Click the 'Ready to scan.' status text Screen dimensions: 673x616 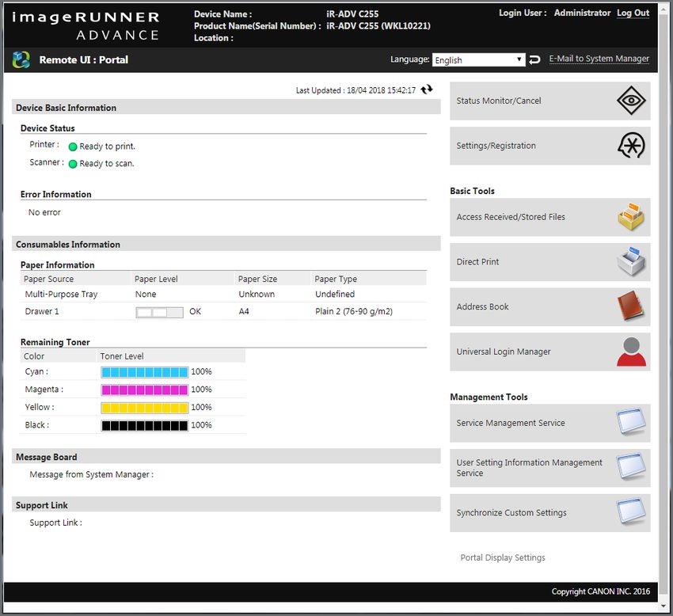pos(107,164)
